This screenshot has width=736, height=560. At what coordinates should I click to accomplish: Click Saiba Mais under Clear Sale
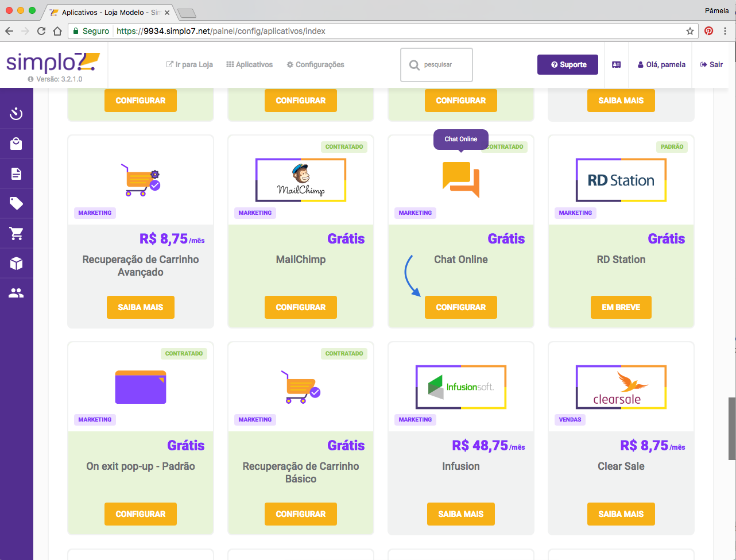click(x=621, y=514)
